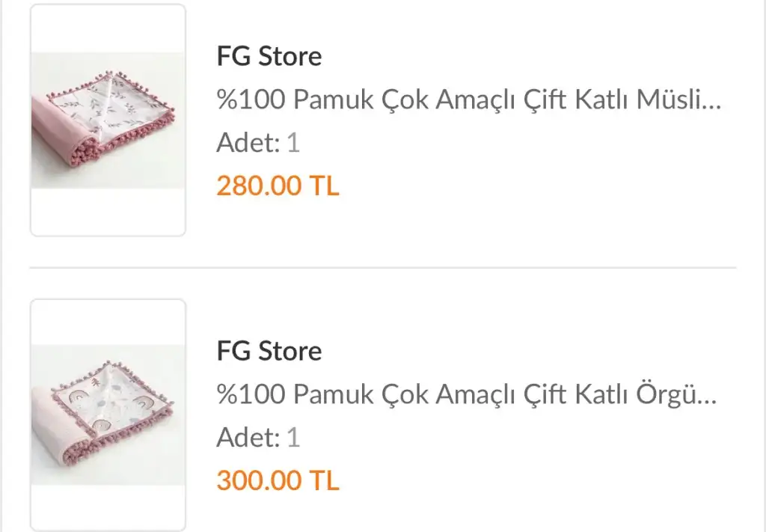Image resolution: width=766 pixels, height=532 pixels.
Task: Open the rainbow-pattern blanket thumbnail
Action: (x=108, y=415)
